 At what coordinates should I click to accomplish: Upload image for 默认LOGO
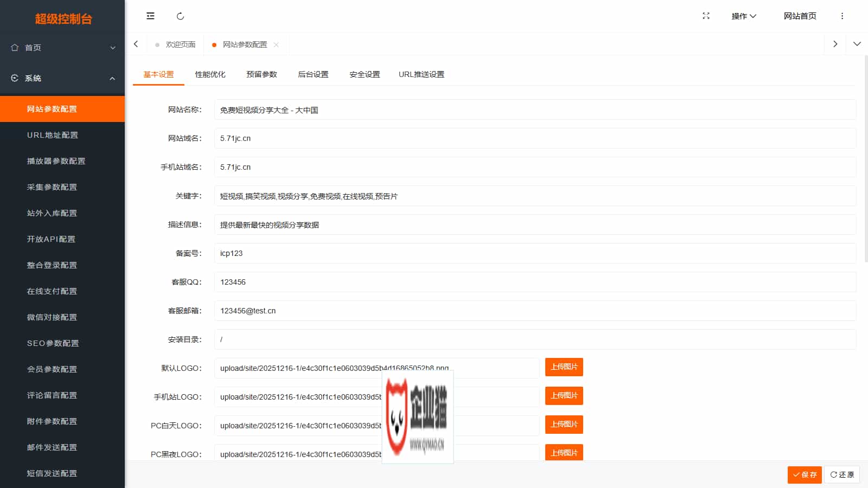click(564, 367)
